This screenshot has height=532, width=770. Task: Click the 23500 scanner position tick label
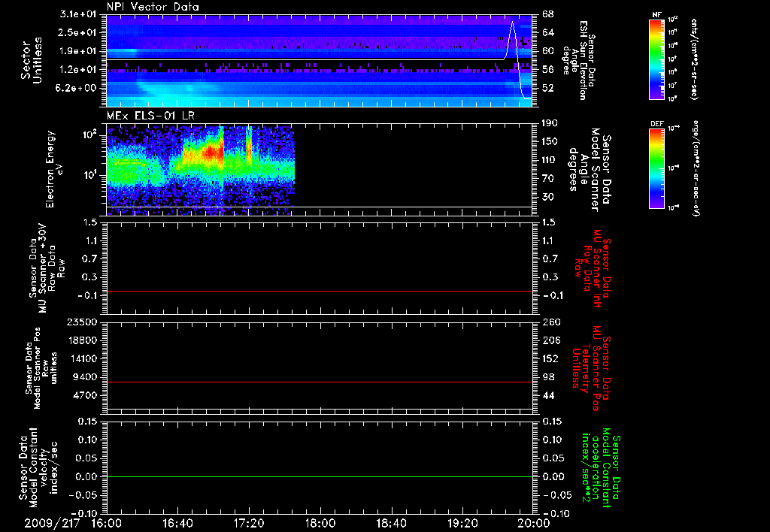(82, 322)
